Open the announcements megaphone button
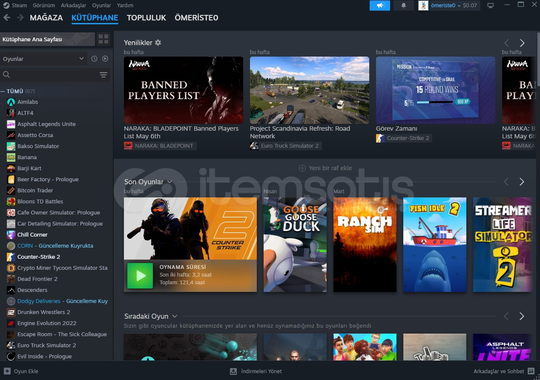The height and width of the screenshot is (380, 540). (x=380, y=6)
